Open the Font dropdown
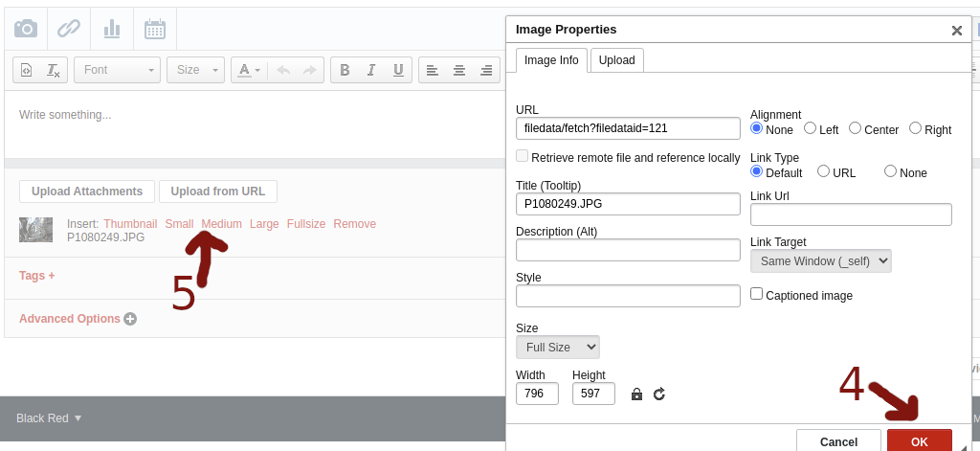 click(x=120, y=70)
